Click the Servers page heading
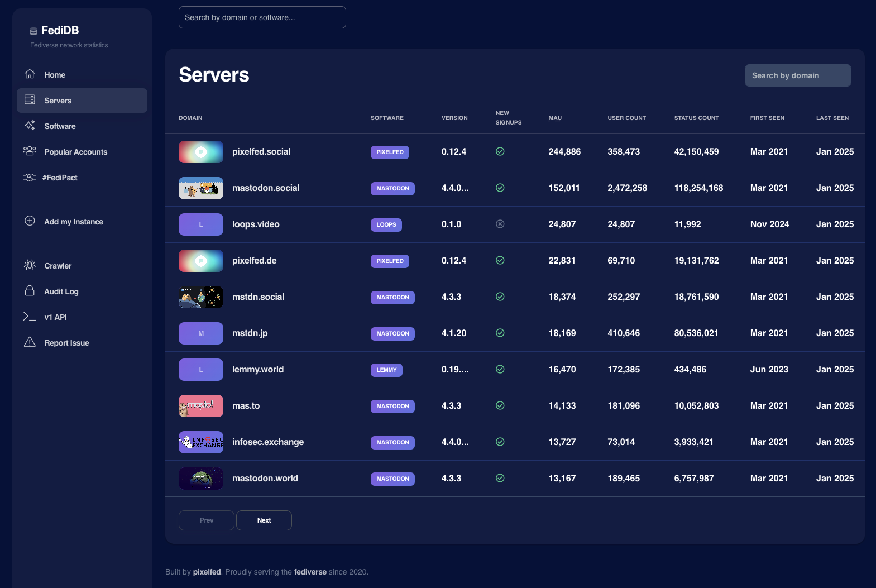This screenshot has width=876, height=588. (214, 75)
